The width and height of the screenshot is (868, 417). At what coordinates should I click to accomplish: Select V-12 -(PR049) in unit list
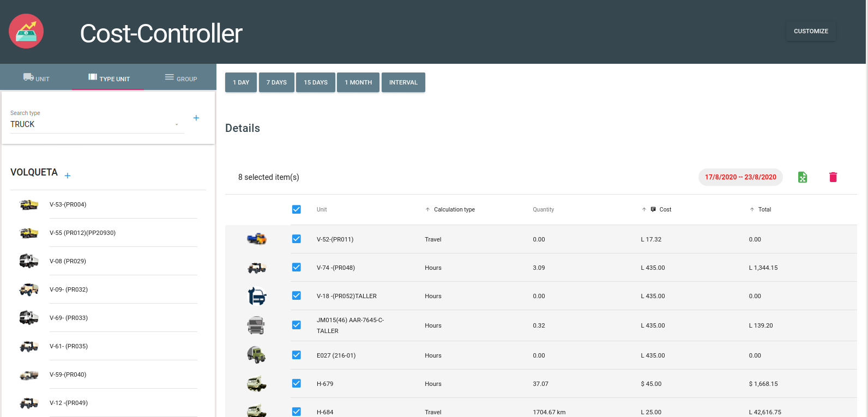click(x=108, y=403)
